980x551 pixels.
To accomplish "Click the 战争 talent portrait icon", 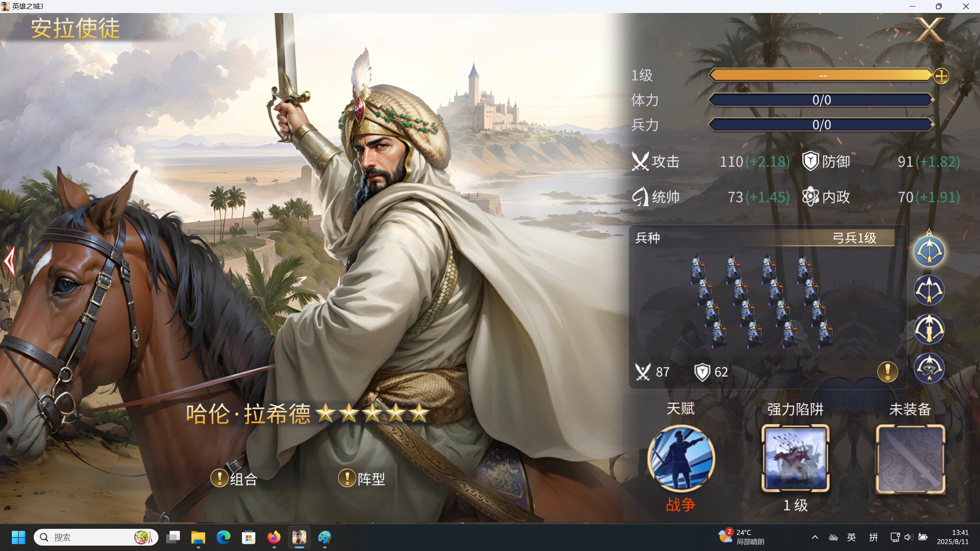I will tap(681, 458).
